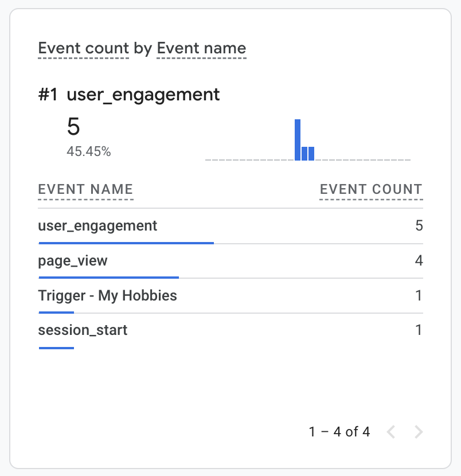
Task: Click the Event name title dimension
Action: (x=201, y=49)
